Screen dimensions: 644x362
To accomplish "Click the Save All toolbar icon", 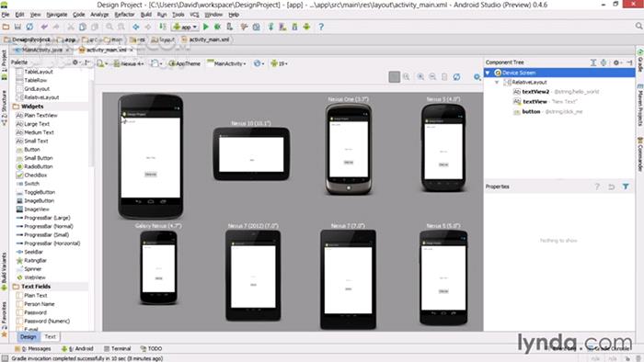I will point(17,27).
